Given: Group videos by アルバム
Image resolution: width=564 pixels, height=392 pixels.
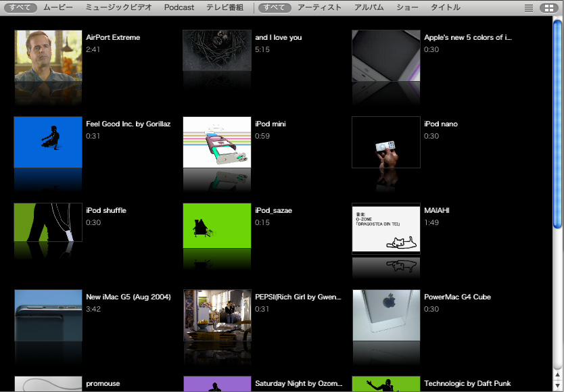Looking at the screenshot, I should point(369,7).
